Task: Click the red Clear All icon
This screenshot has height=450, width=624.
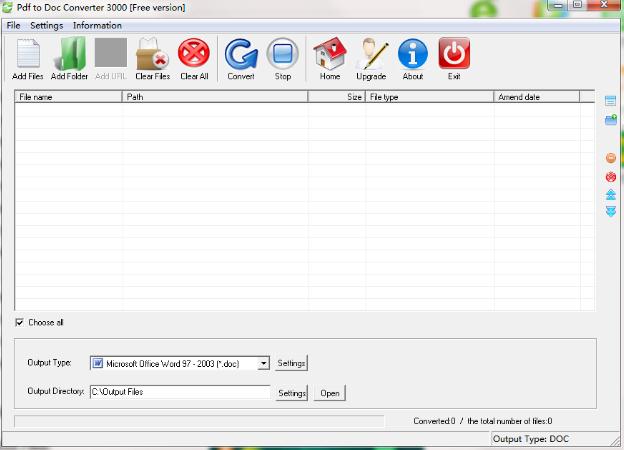Action: click(x=194, y=53)
